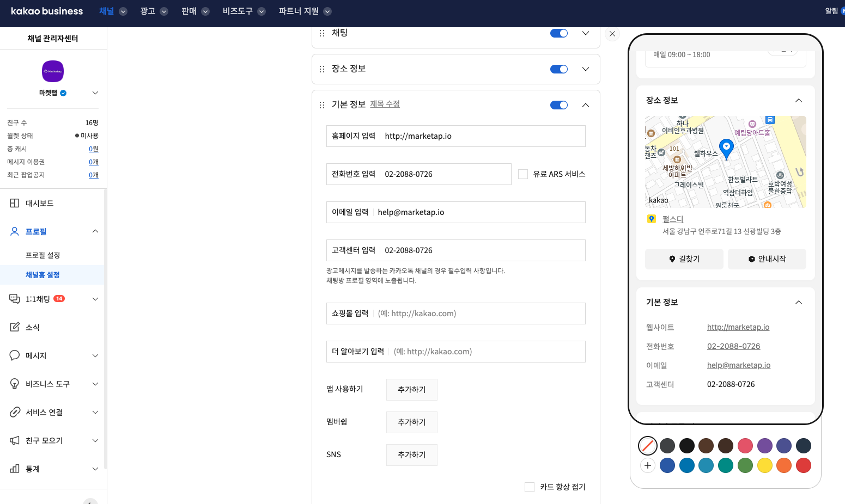Enable the 카드 항상 접기 checkbox
845x504 pixels.
(x=530, y=487)
